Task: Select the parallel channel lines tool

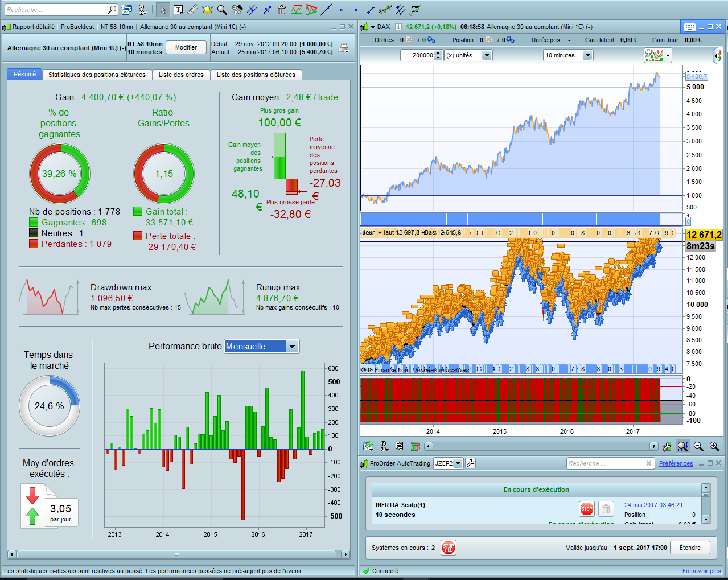Action: 400,10
